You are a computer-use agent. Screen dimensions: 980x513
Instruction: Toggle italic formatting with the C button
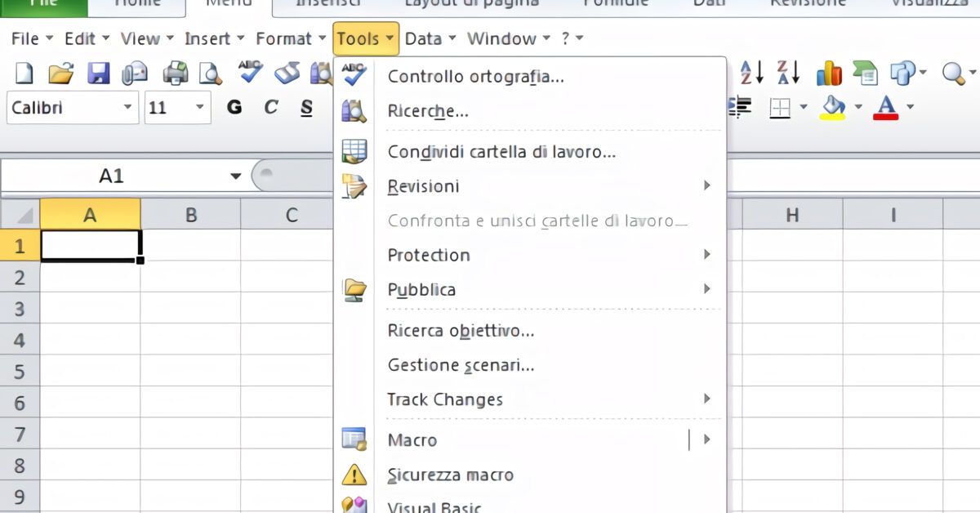[x=269, y=107]
